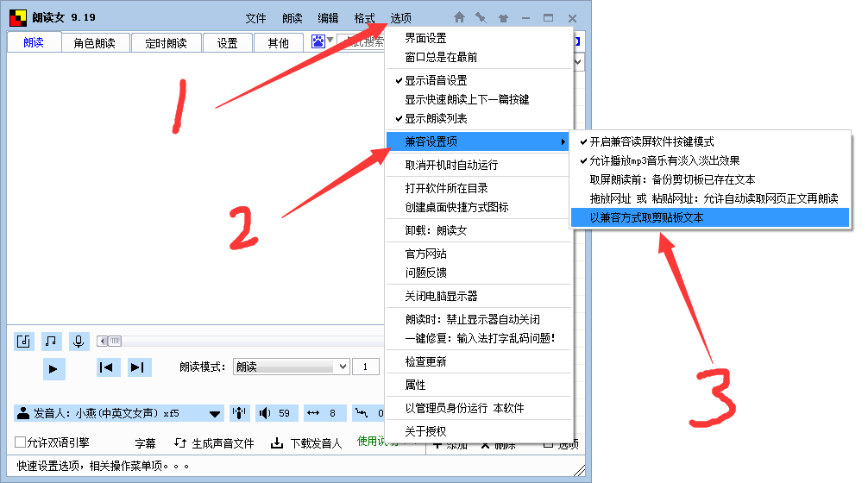The height and width of the screenshot is (483, 868).
Task: Click 生成声音文件 text button
Action: (223, 443)
